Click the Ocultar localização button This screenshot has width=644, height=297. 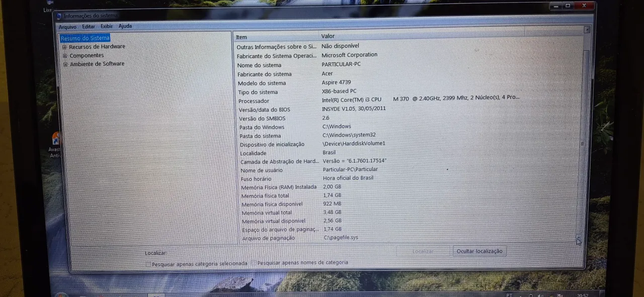tap(479, 251)
